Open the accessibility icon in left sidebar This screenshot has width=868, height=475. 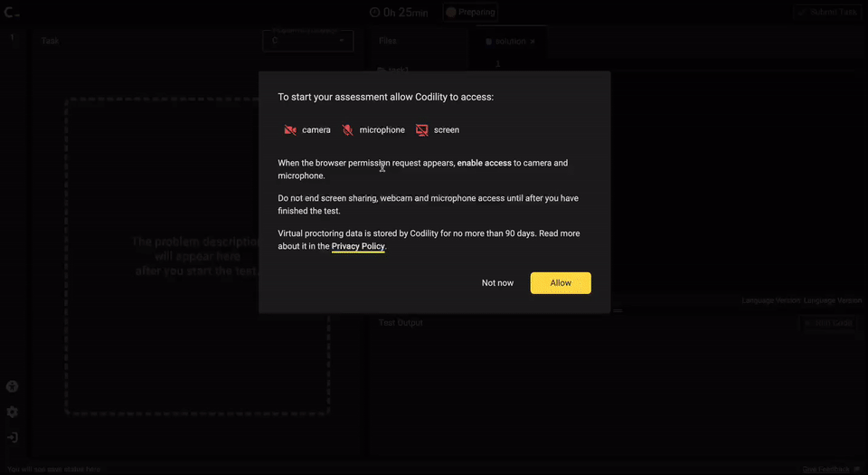coord(12,386)
